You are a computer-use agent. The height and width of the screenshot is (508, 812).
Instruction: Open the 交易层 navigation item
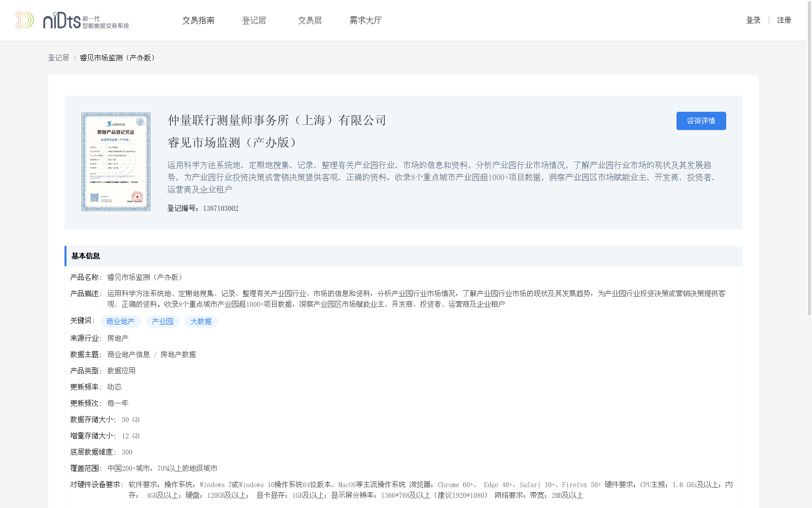[310, 20]
